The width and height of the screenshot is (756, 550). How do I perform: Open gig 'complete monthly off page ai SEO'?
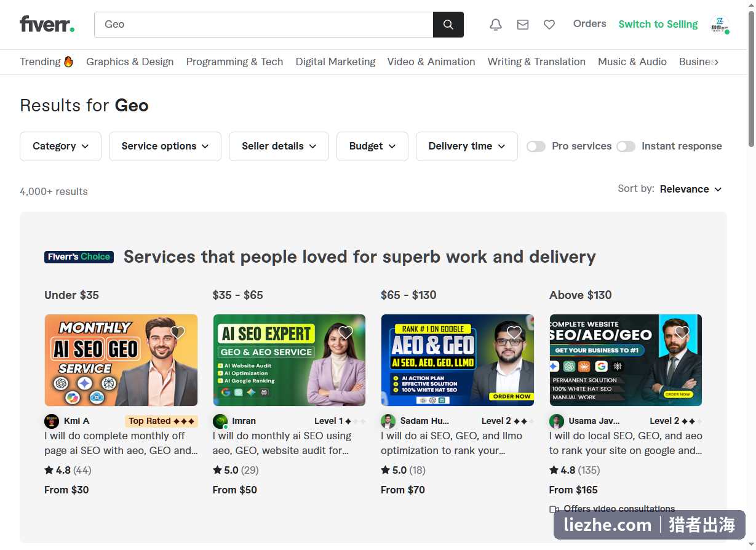click(x=121, y=443)
